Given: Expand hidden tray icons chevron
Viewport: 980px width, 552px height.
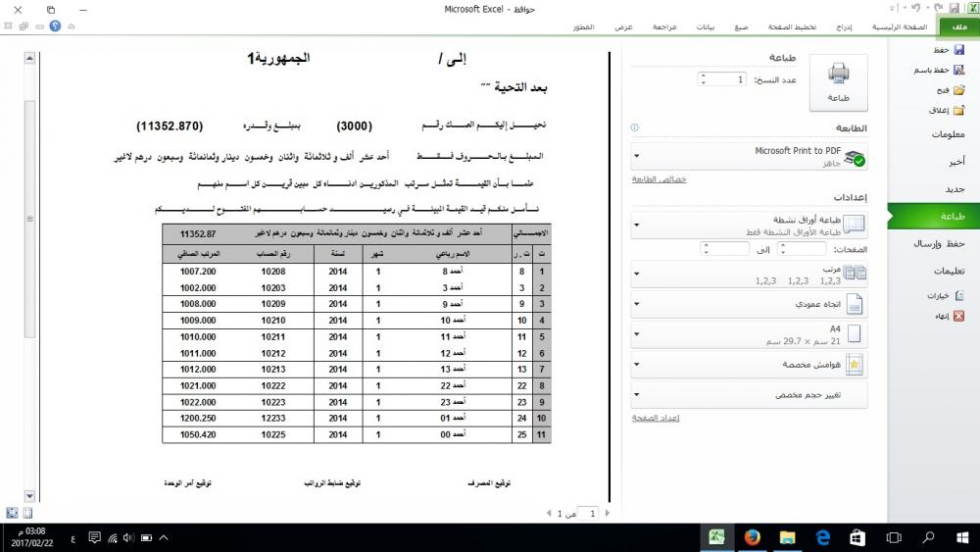Looking at the screenshot, I should point(164,537).
